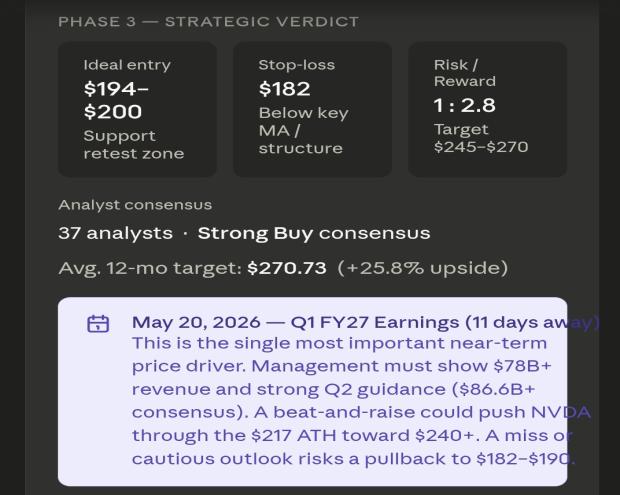Click the Analyst consensus label
The image size is (620, 495).
(x=135, y=205)
